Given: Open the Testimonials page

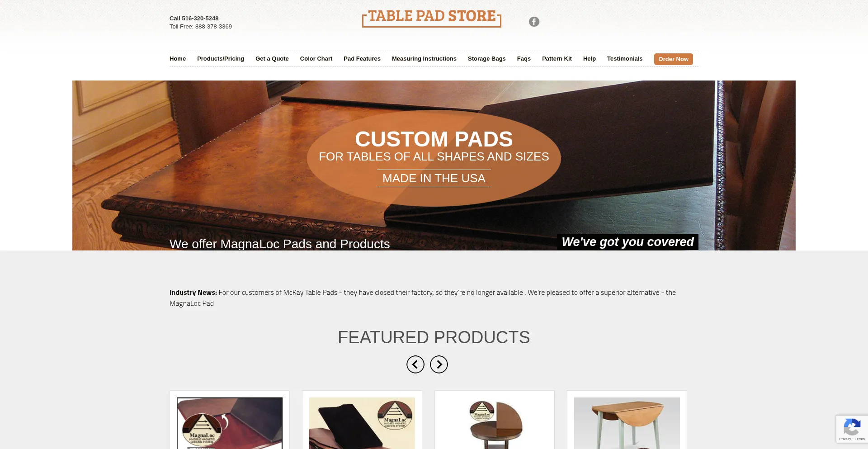Looking at the screenshot, I should pyautogui.click(x=625, y=59).
